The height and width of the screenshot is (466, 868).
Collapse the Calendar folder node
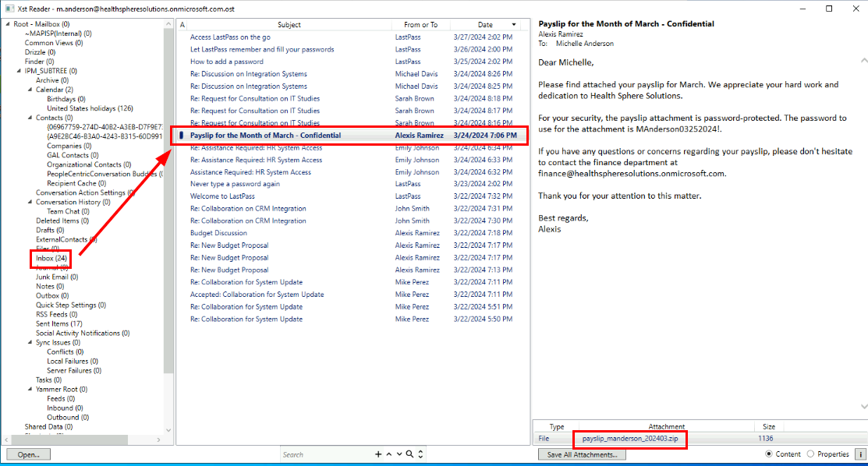pos(30,90)
